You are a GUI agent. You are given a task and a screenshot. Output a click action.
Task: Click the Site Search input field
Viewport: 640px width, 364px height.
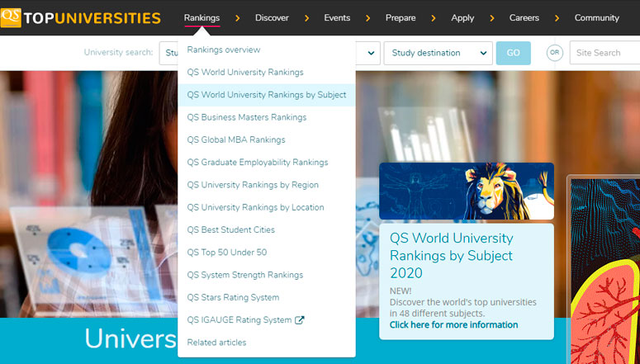click(x=604, y=53)
